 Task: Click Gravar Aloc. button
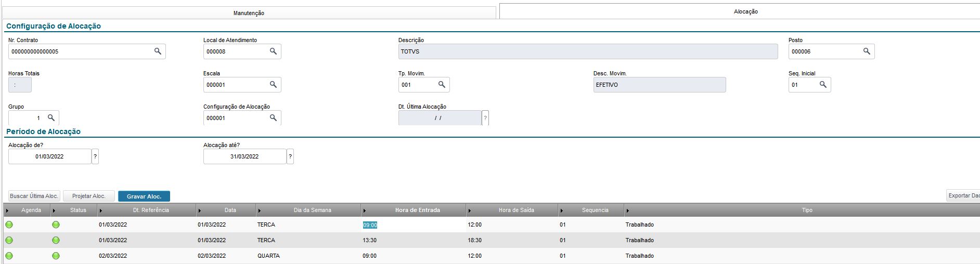coord(144,196)
